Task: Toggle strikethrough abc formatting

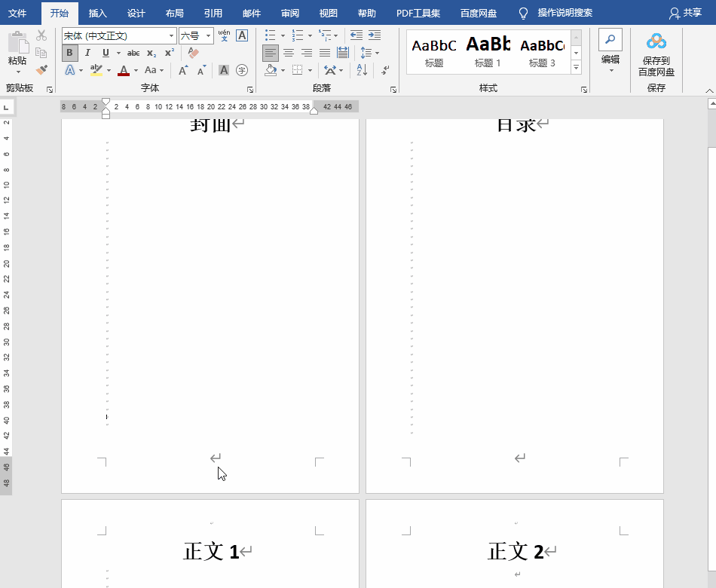Action: pos(133,53)
